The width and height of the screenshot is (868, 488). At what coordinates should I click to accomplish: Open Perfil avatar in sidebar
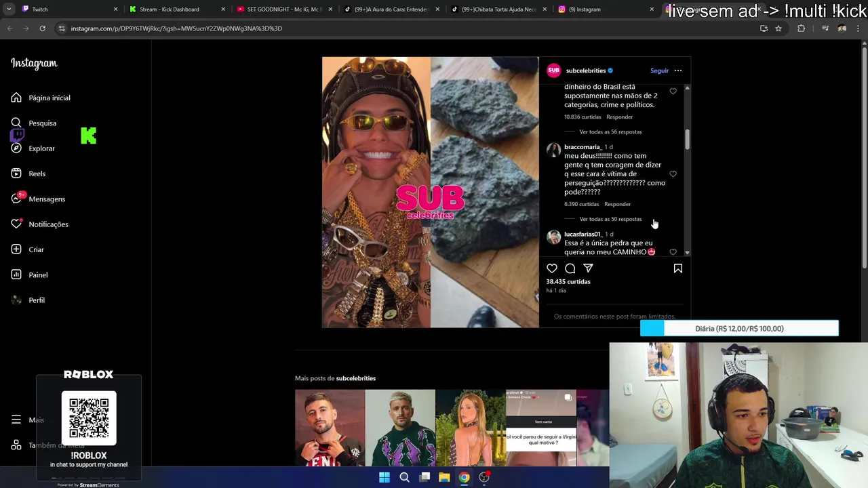(16, 300)
